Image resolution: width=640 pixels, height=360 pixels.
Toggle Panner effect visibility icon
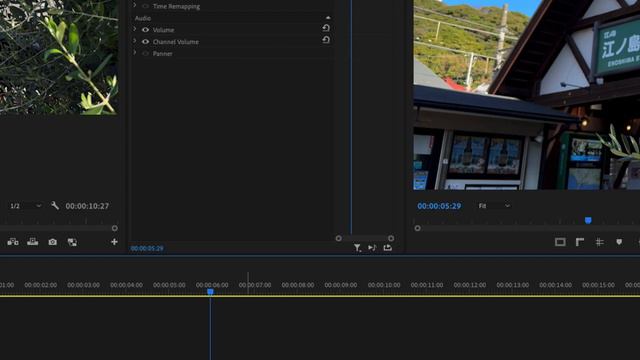(x=145, y=53)
